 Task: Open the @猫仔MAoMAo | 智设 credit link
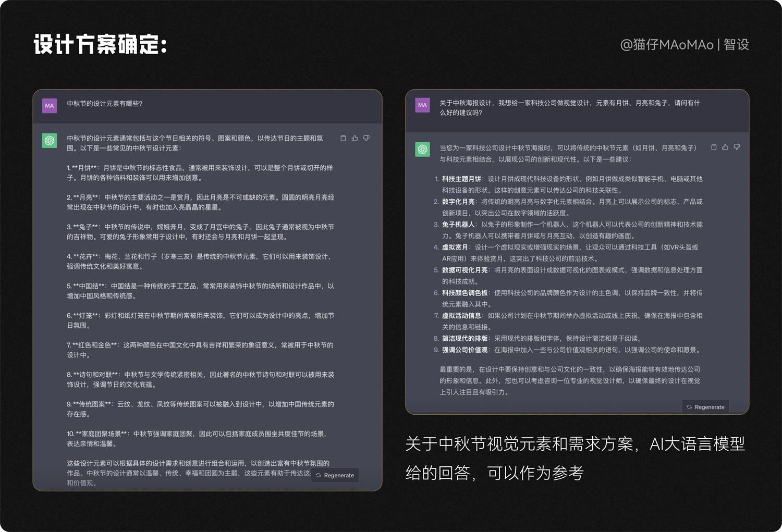tap(684, 45)
